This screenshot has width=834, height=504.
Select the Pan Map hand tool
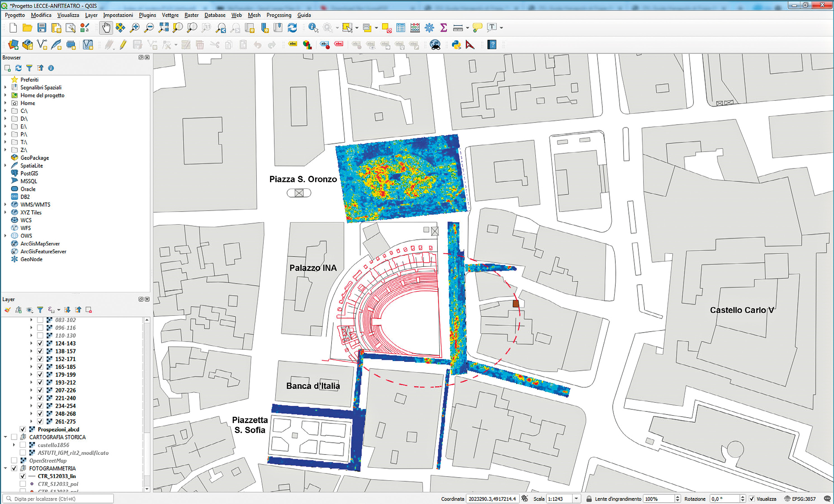pos(106,28)
